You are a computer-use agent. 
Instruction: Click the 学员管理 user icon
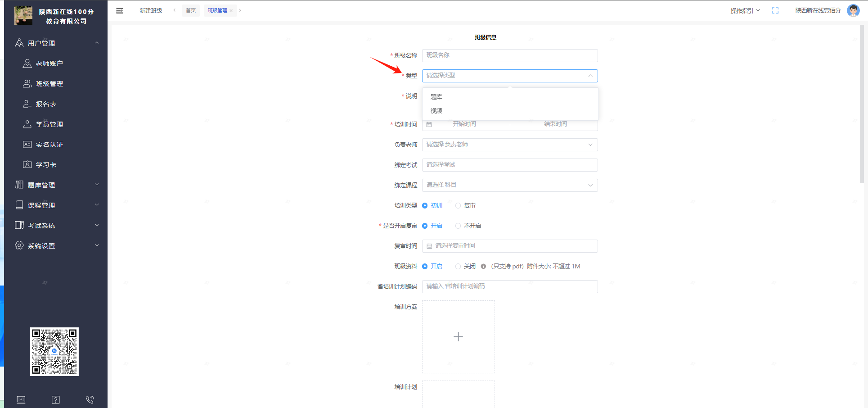(x=27, y=124)
